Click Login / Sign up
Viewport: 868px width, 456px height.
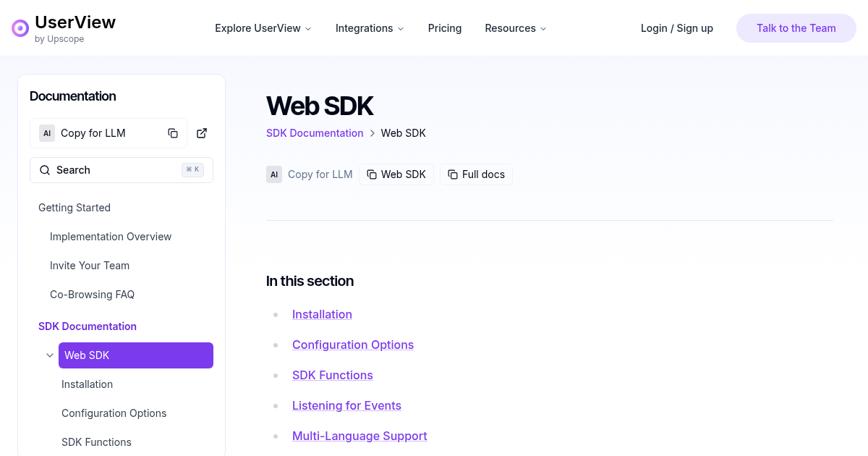[677, 28]
